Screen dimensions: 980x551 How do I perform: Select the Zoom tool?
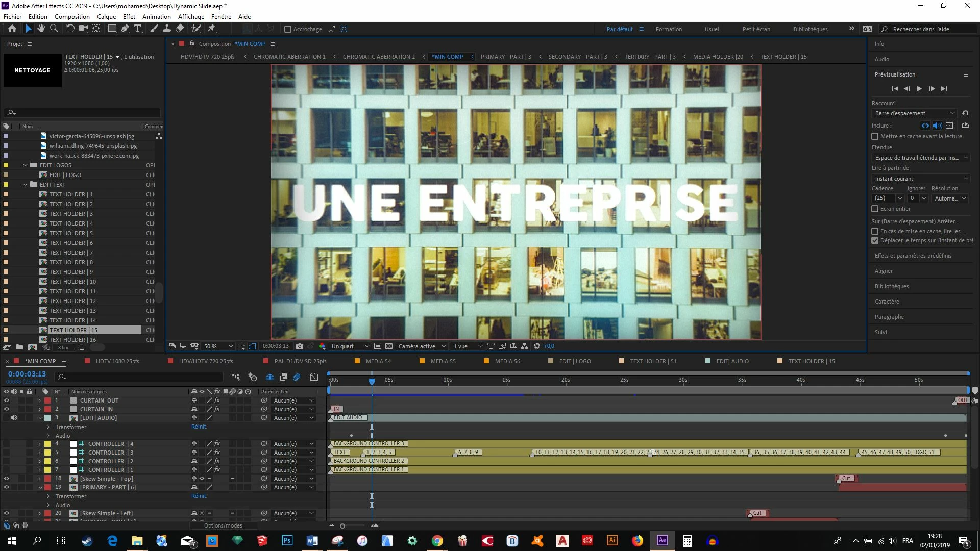[x=54, y=29]
